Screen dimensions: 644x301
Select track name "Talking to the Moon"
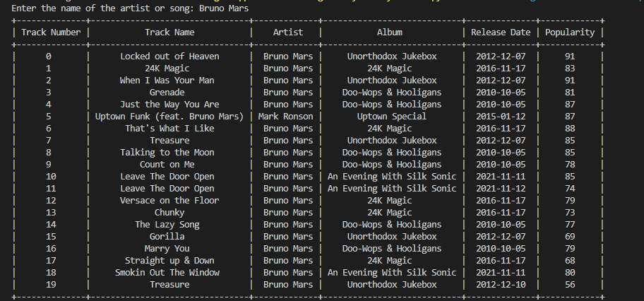click(167, 152)
